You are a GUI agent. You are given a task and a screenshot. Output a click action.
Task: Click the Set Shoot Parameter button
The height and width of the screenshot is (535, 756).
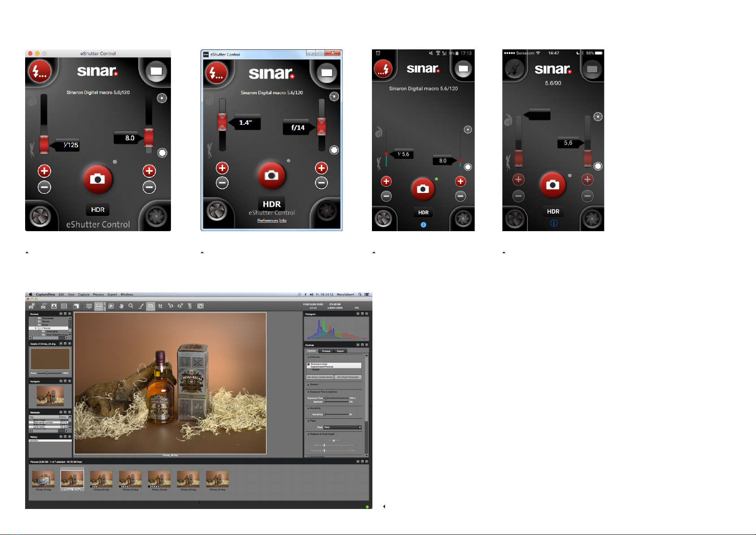tap(348, 377)
